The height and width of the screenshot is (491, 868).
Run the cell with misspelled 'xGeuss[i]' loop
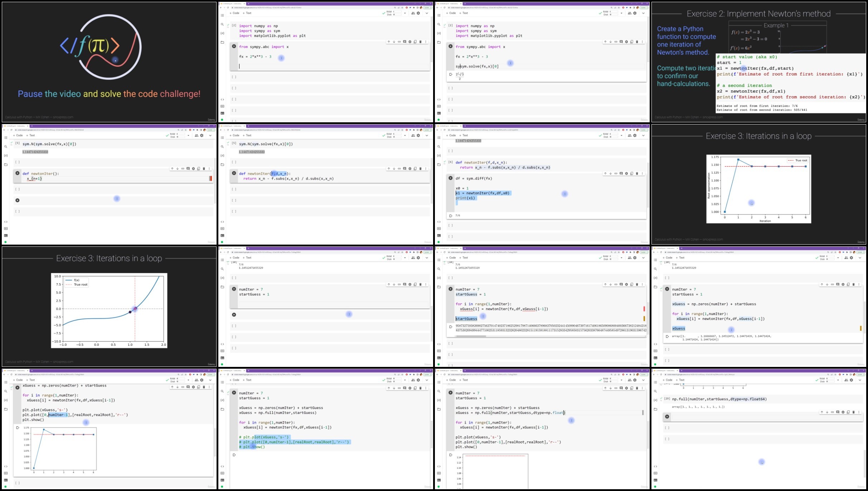(x=450, y=289)
